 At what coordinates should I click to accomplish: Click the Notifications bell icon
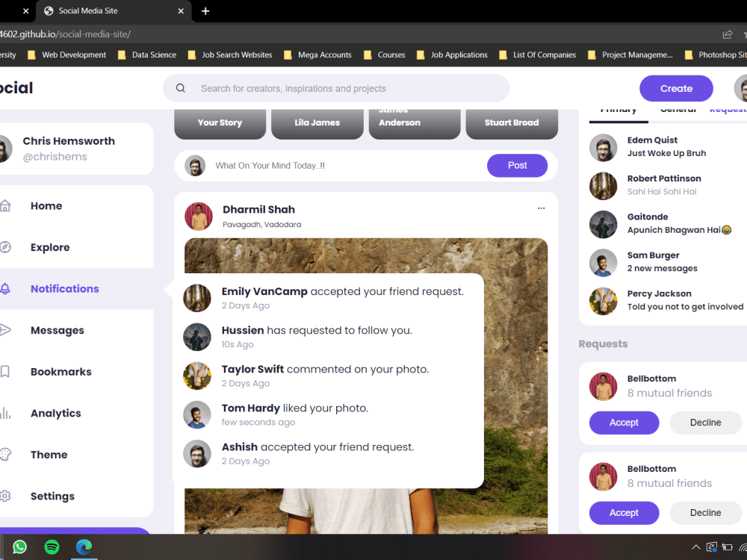5,288
